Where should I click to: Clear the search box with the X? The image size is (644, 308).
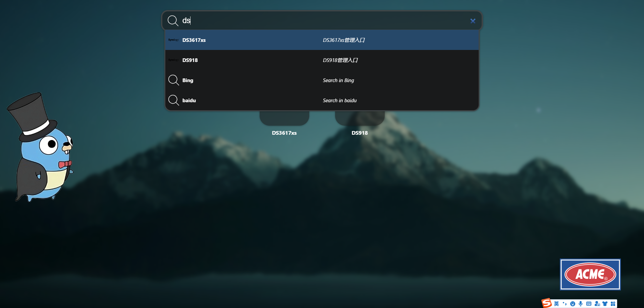tap(473, 21)
